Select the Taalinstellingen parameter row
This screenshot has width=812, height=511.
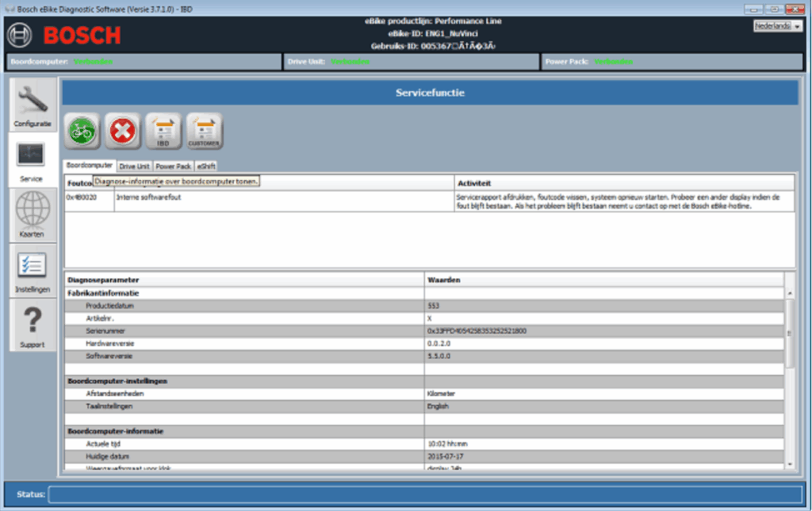(x=424, y=406)
